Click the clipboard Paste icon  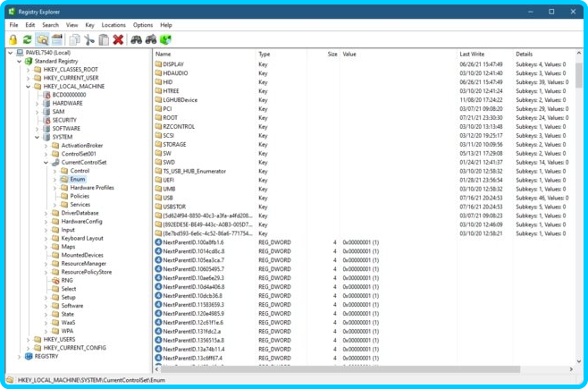pos(104,39)
